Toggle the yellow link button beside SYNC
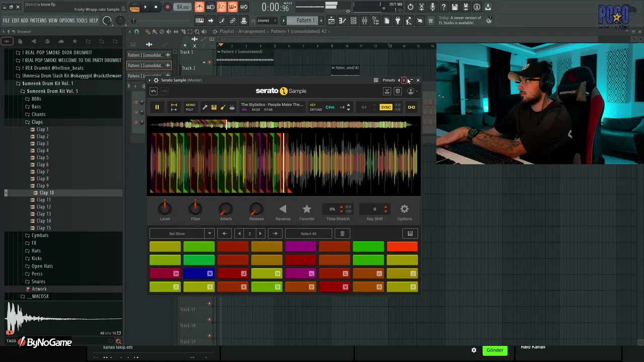Viewport: 644px width, 362px height. (412, 107)
